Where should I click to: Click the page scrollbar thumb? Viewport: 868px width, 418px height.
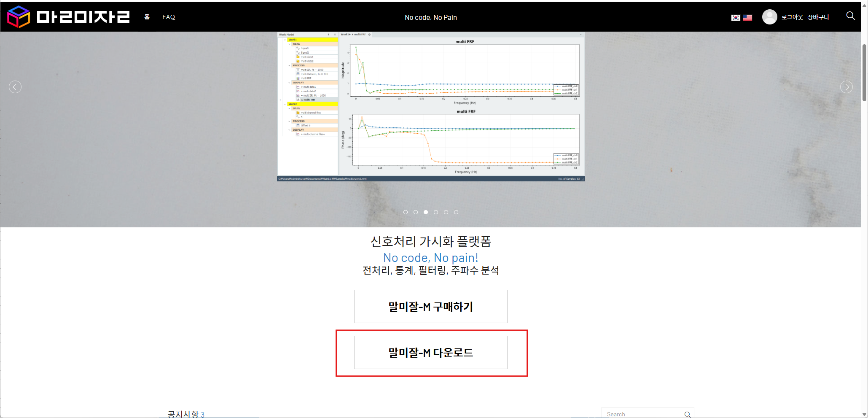[x=865, y=73]
